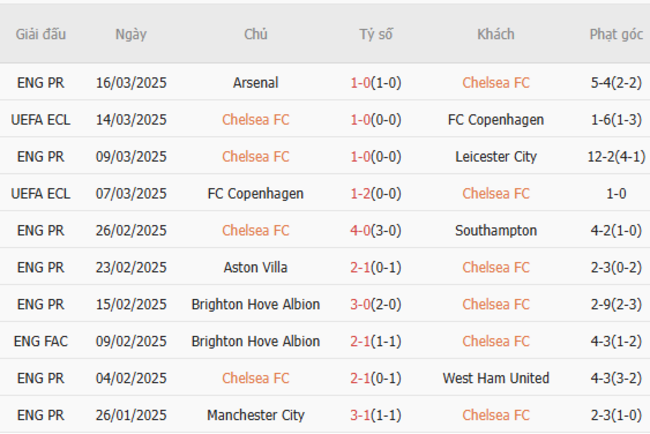Open FC Copenhagen away team link
The image size is (650, 434).
click(496, 120)
